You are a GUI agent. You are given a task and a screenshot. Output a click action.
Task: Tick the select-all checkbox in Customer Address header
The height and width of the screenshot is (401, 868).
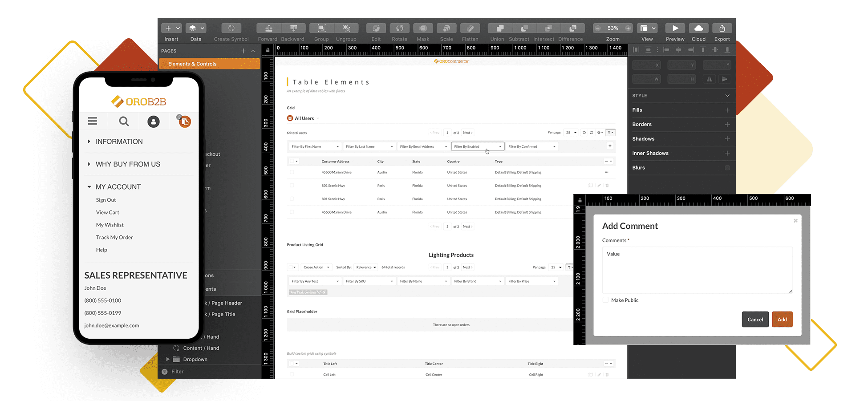pyautogui.click(x=292, y=162)
